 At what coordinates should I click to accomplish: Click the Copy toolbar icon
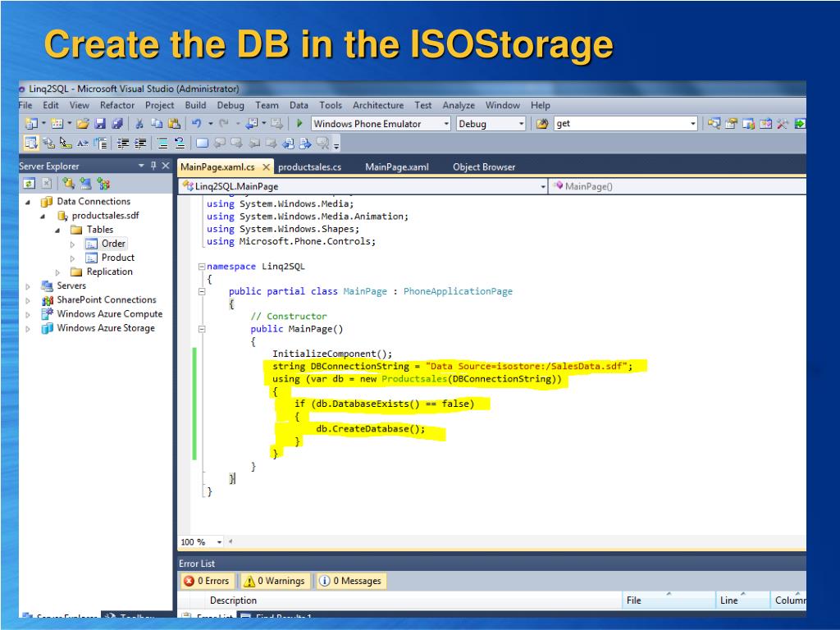click(x=157, y=124)
